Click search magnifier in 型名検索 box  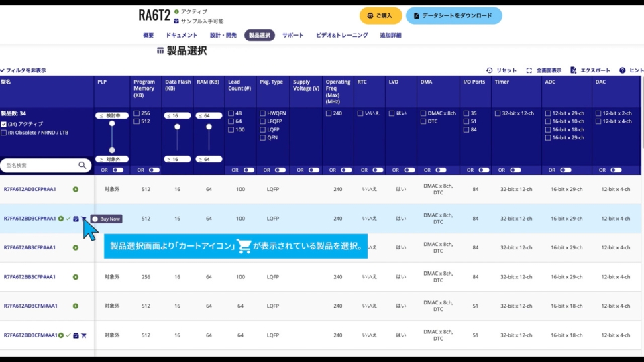(x=83, y=165)
